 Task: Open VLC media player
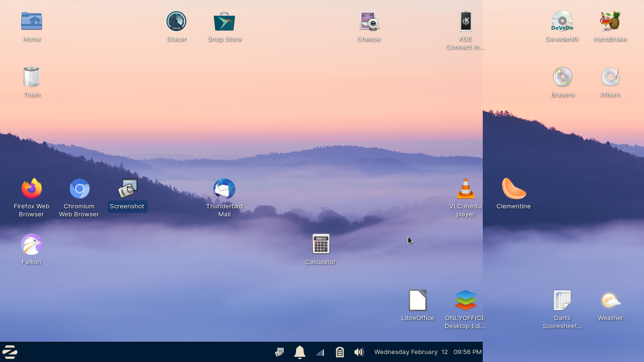coord(465,189)
